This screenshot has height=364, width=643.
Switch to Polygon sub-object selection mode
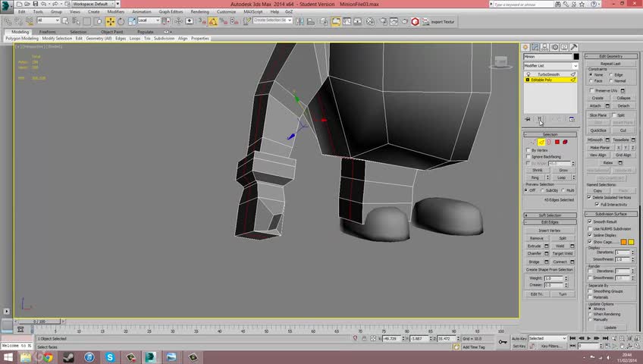557,142
